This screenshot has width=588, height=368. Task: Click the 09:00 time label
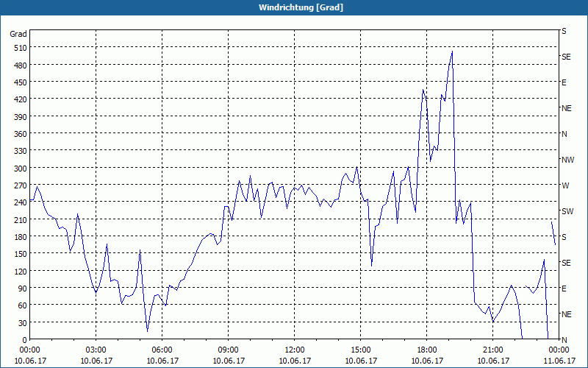point(228,350)
